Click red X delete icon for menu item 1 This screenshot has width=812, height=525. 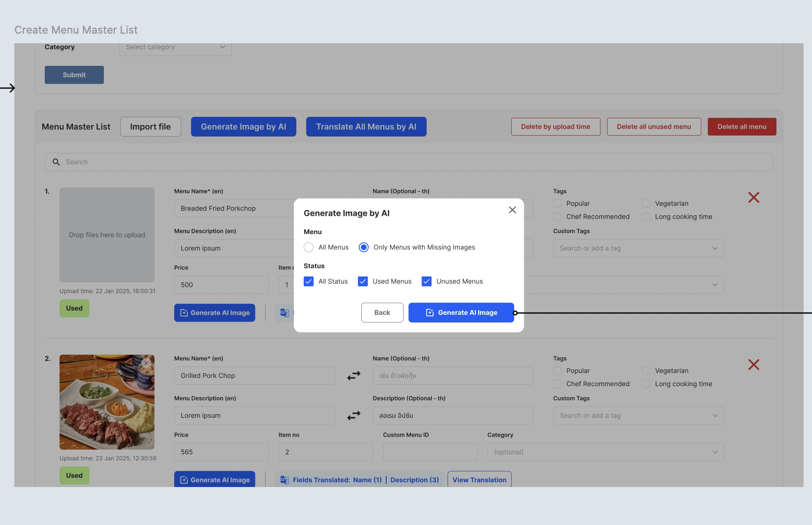tap(753, 198)
